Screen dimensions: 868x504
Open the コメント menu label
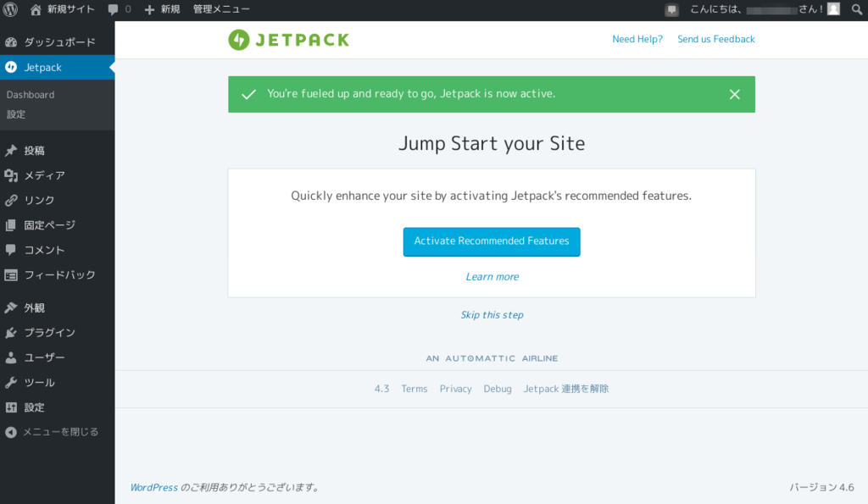point(44,250)
